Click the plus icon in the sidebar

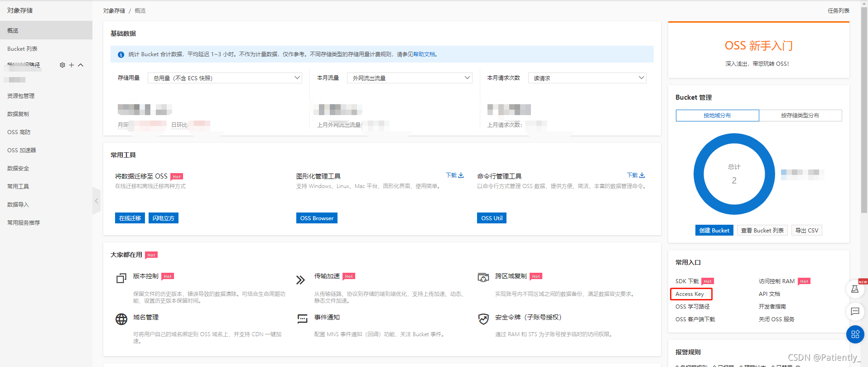click(71, 65)
